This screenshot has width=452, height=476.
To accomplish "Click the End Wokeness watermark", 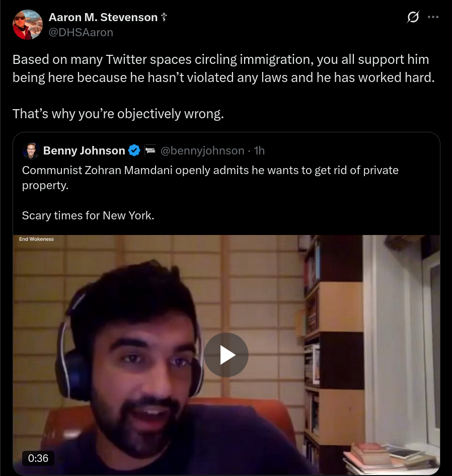I will [x=36, y=239].
